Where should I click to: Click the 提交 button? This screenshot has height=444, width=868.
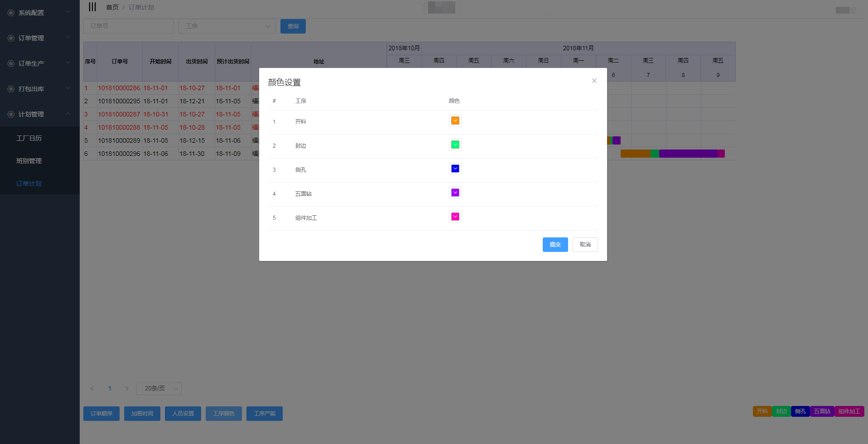tap(555, 245)
